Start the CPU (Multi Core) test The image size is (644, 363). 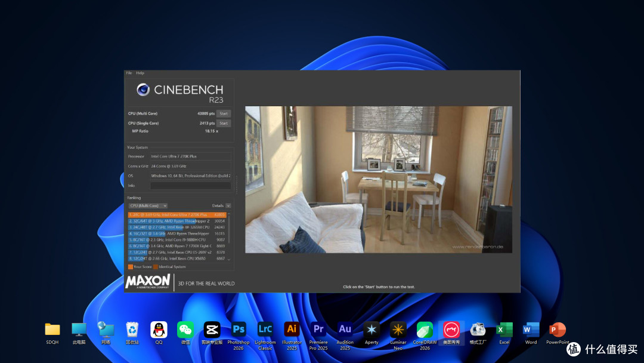(x=224, y=113)
